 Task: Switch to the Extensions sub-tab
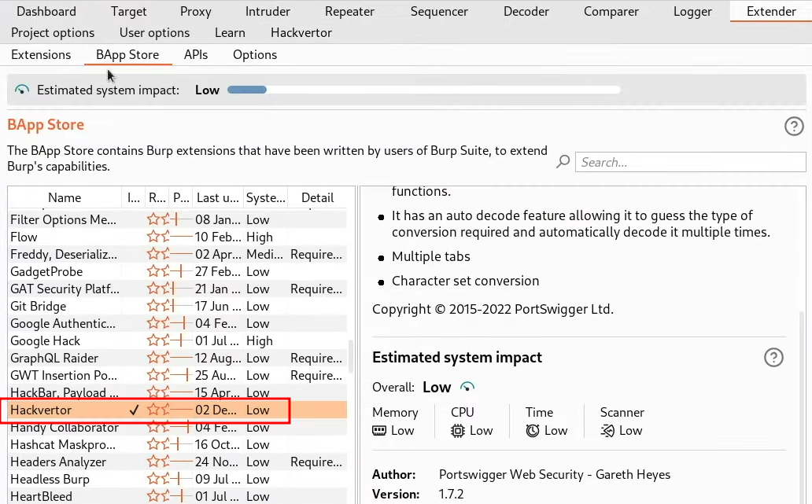(41, 54)
